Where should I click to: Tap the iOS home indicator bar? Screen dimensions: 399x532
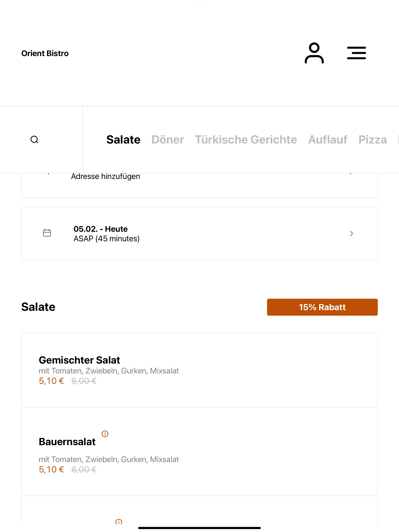[x=199, y=528]
